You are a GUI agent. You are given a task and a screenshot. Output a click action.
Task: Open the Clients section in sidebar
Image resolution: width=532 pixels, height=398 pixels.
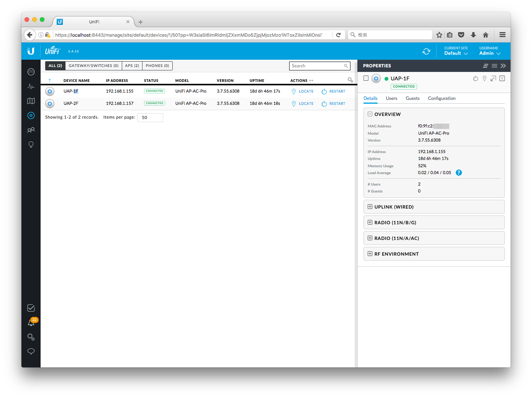point(31,130)
